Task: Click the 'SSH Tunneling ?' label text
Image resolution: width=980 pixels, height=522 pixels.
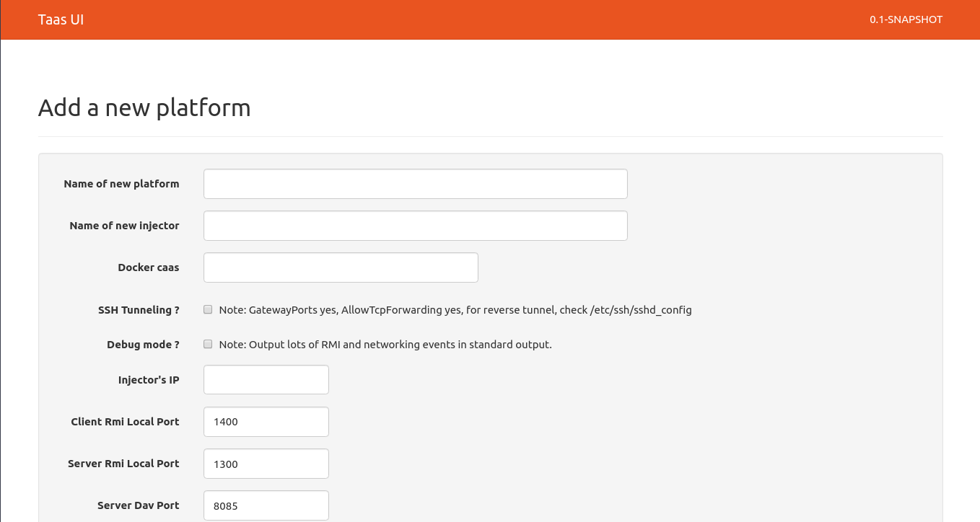Action: [x=139, y=310]
